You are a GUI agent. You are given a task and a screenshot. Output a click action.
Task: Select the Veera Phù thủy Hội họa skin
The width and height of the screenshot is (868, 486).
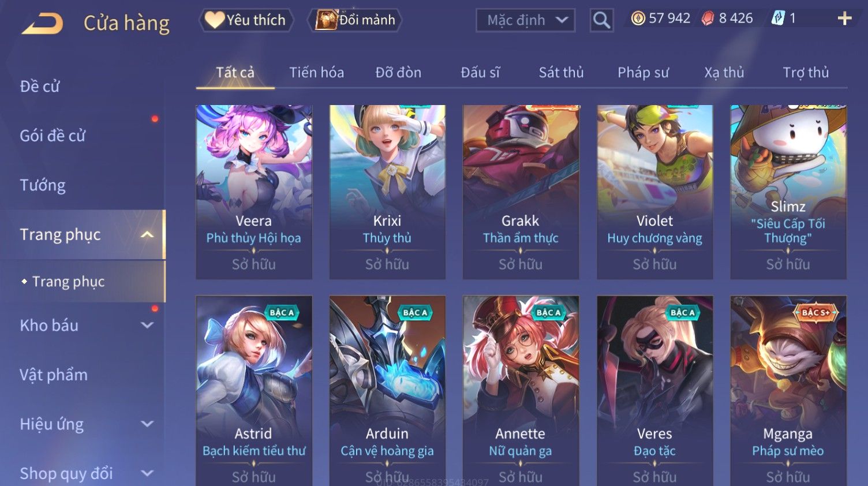tap(254, 192)
